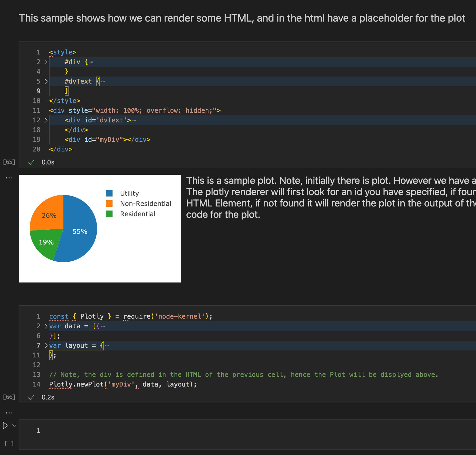Click the myDiv div line in HTML cell

tap(107, 140)
